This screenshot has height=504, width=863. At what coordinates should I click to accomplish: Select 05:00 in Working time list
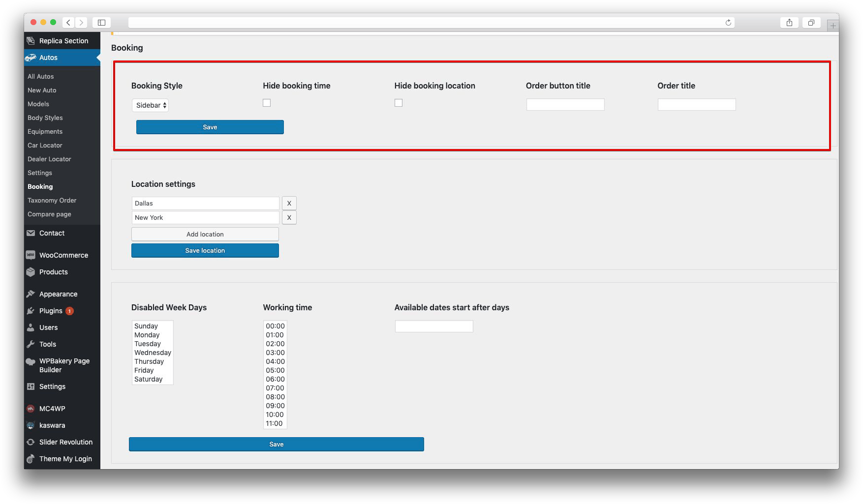[275, 370]
